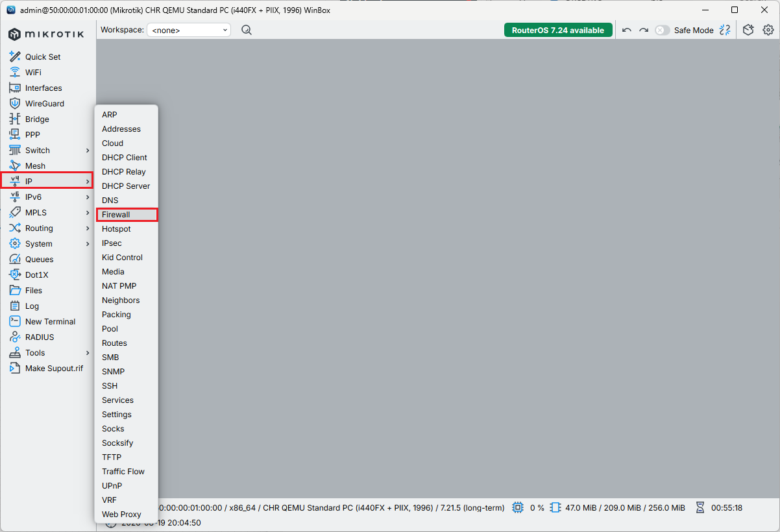Open the settings gear in toolbar

pos(768,30)
